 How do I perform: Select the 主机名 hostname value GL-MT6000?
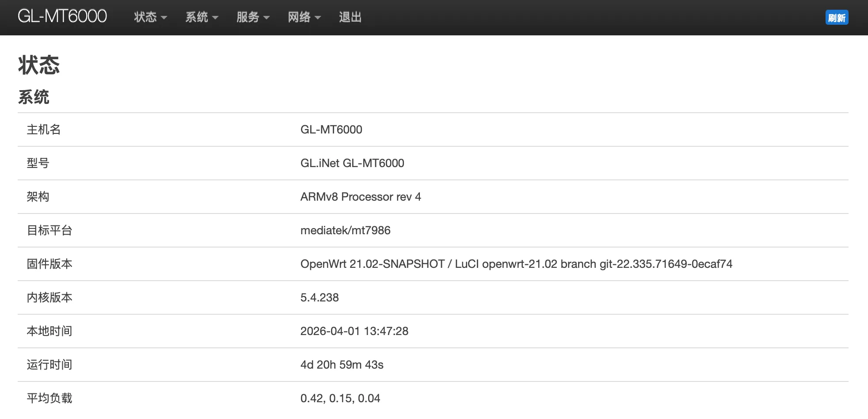point(331,130)
